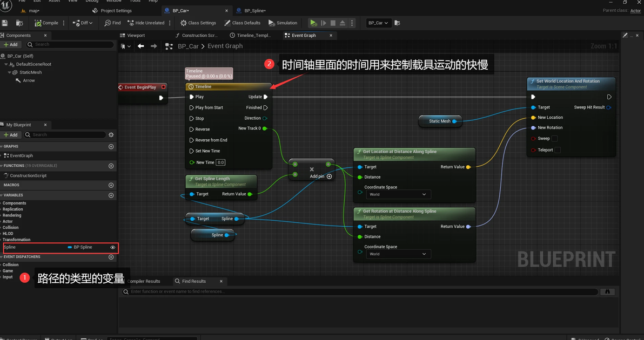Click Add pin on the multiply node

[x=329, y=176]
